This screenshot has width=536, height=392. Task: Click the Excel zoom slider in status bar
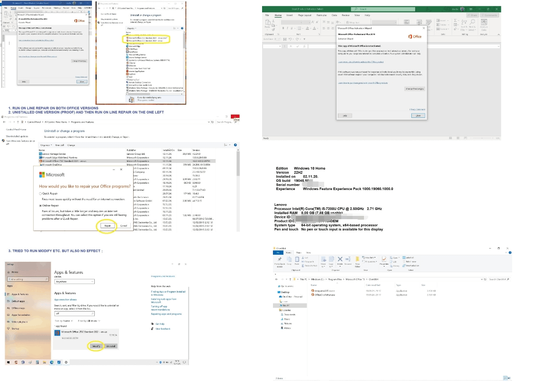coord(482,138)
